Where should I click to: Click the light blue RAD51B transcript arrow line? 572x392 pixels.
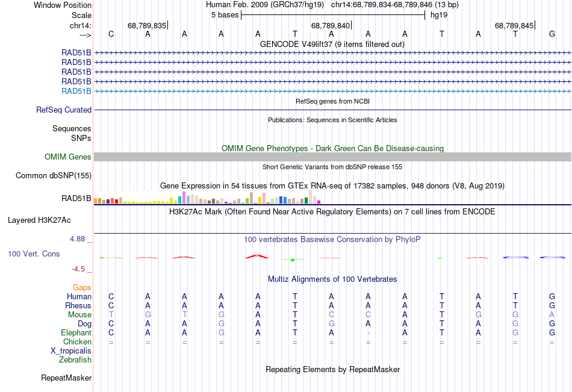(332, 92)
